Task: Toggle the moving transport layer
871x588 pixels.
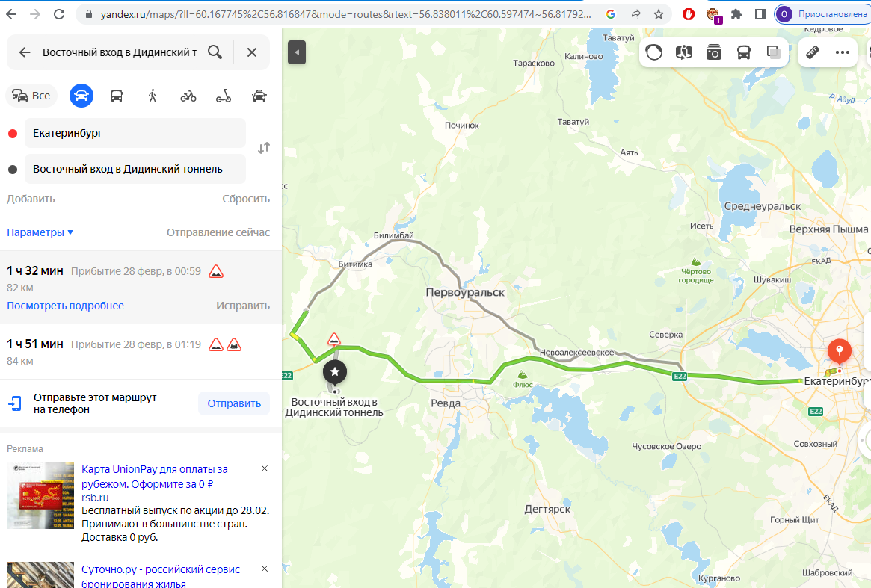Action: (744, 52)
